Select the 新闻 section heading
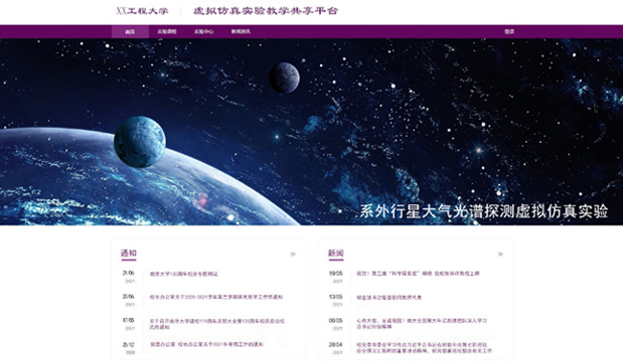Image resolution: width=623 pixels, height=364 pixels. tap(335, 253)
